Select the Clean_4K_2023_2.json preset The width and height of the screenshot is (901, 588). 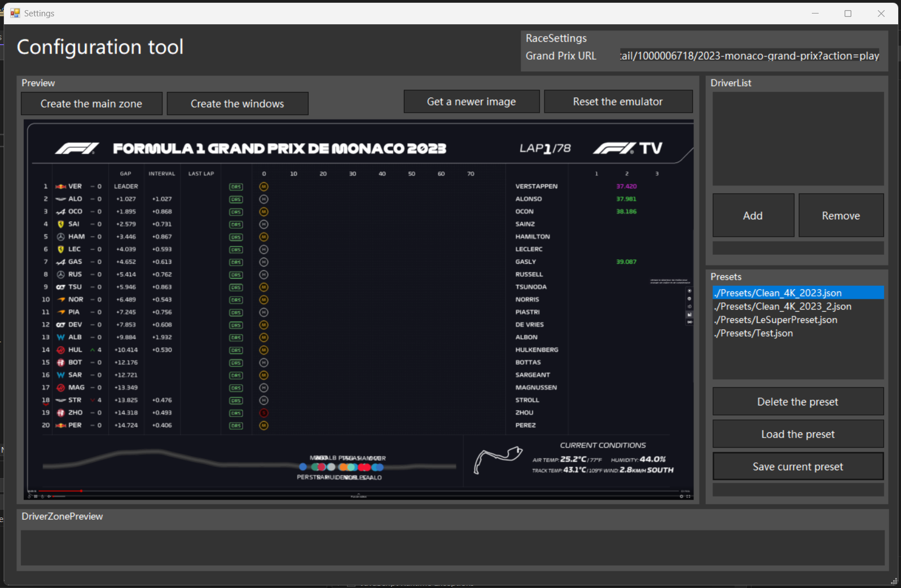(798, 307)
